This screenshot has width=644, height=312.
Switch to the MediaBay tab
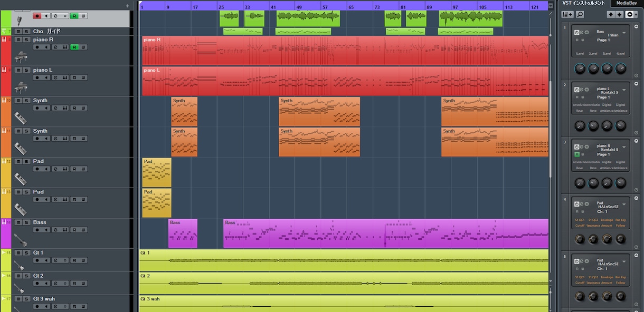[627, 3]
